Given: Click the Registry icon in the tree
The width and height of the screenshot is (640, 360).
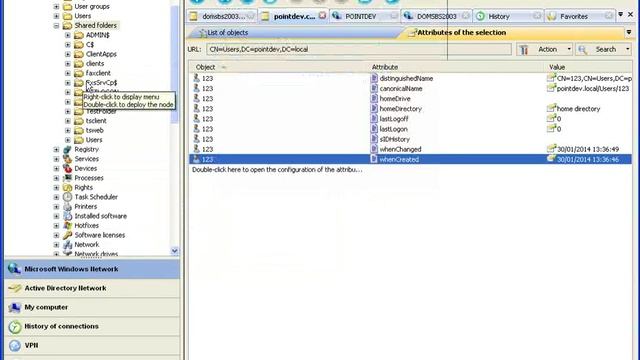Looking at the screenshot, I should tap(67, 149).
